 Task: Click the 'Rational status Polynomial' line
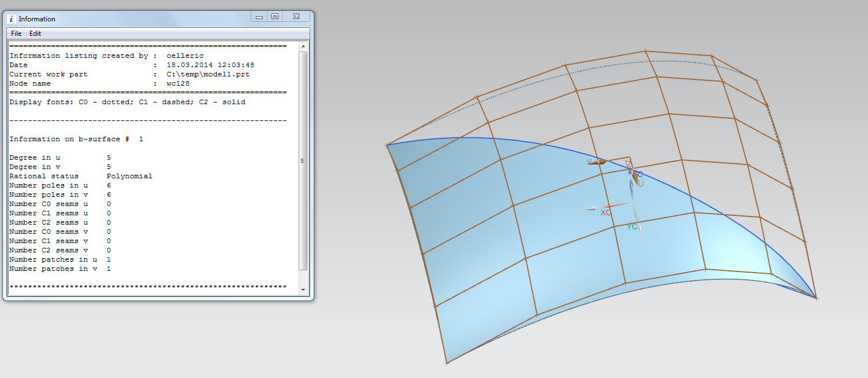pyautogui.click(x=81, y=176)
